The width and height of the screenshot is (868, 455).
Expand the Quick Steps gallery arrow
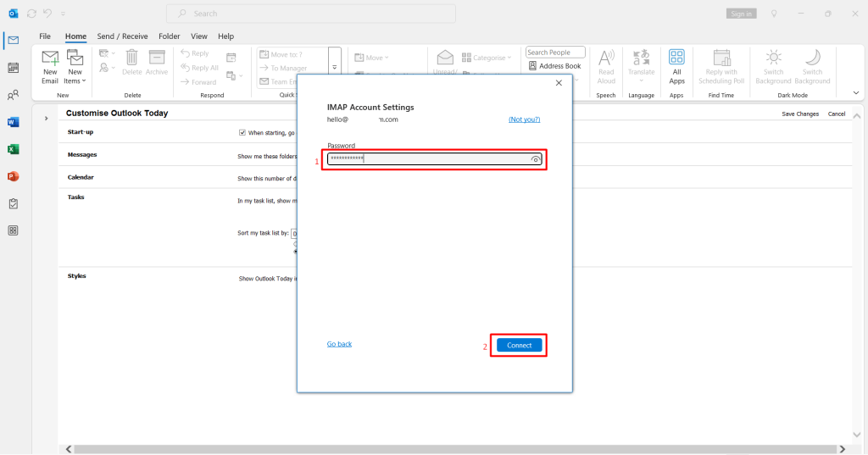tap(334, 68)
